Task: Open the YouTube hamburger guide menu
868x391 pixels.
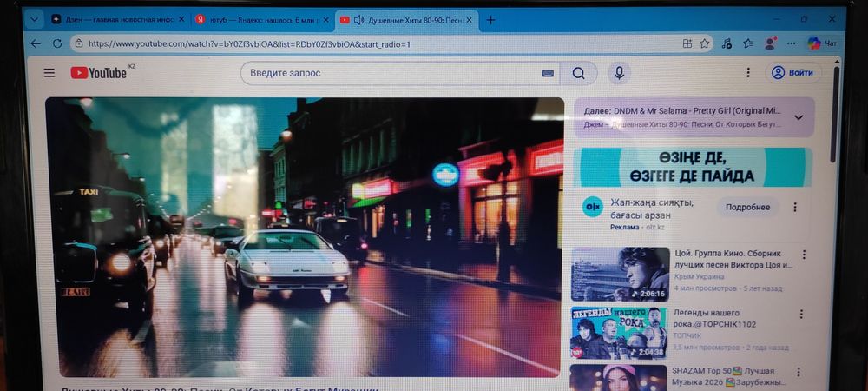Action: (49, 73)
